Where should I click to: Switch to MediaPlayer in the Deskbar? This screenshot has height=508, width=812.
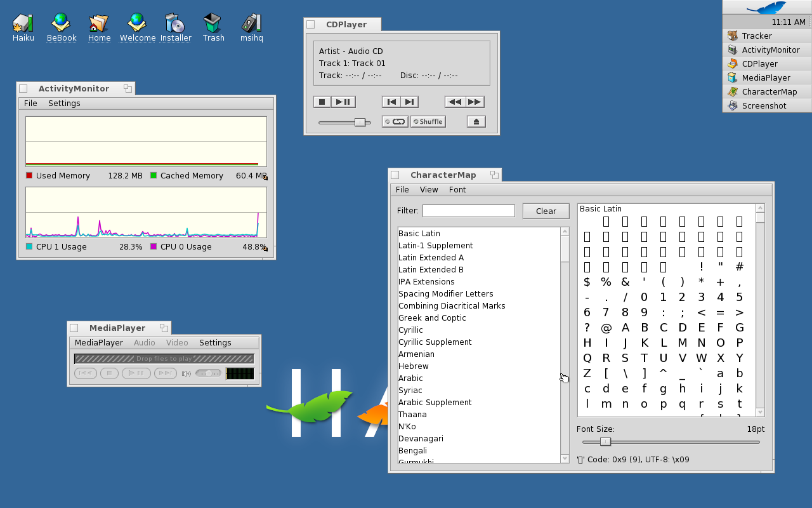(x=767, y=77)
